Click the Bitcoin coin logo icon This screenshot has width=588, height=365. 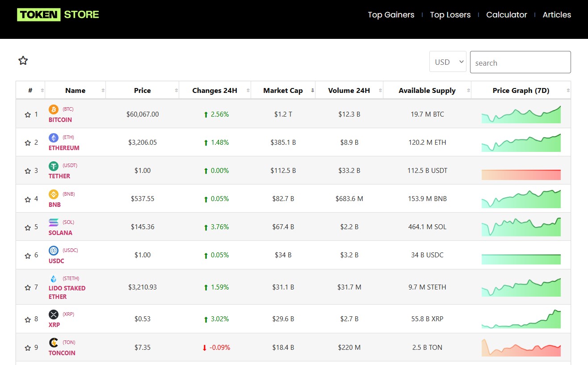(x=54, y=109)
